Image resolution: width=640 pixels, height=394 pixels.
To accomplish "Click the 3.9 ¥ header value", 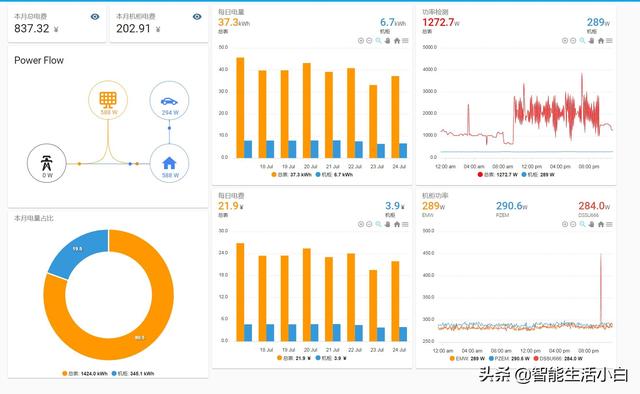I will click(x=395, y=206).
